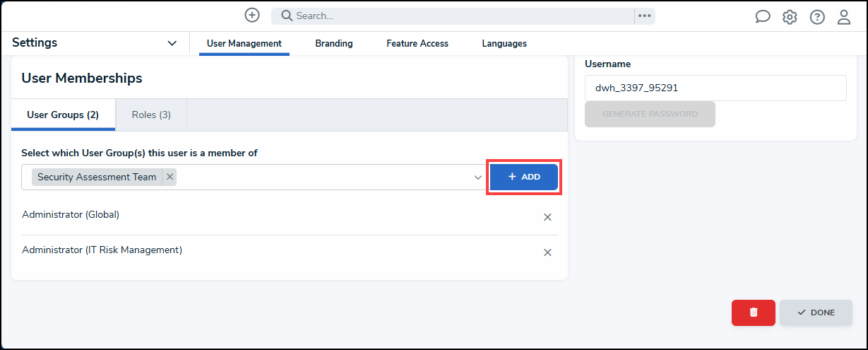Expand the Settings dropdown chevron

point(172,43)
